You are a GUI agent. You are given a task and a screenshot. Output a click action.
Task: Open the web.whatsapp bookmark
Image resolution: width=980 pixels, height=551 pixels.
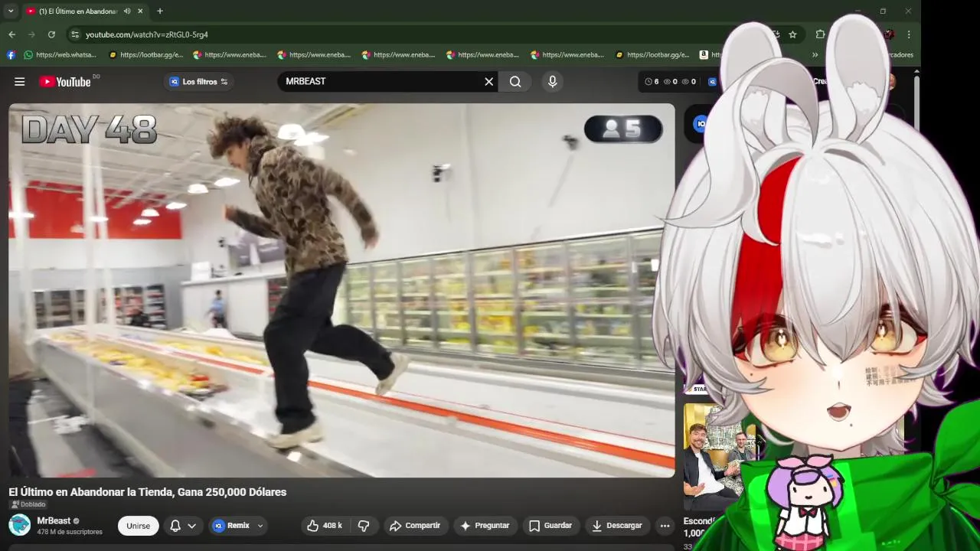(x=60, y=55)
